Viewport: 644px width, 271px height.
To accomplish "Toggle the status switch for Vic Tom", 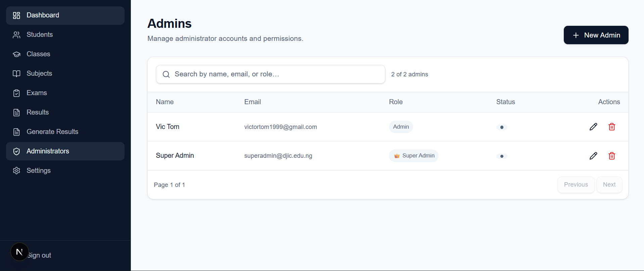I will tap(502, 127).
